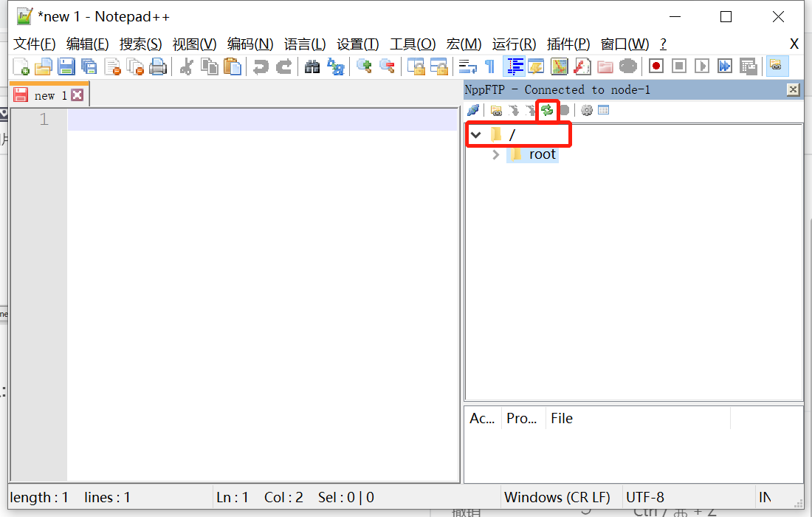Open the user defined language panel icon
This screenshot has width=812, height=517.
click(x=536, y=66)
